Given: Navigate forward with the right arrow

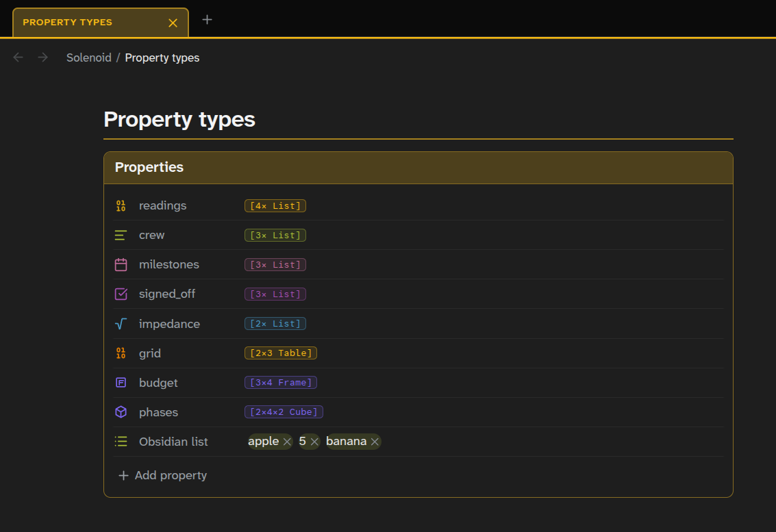Looking at the screenshot, I should click(43, 58).
